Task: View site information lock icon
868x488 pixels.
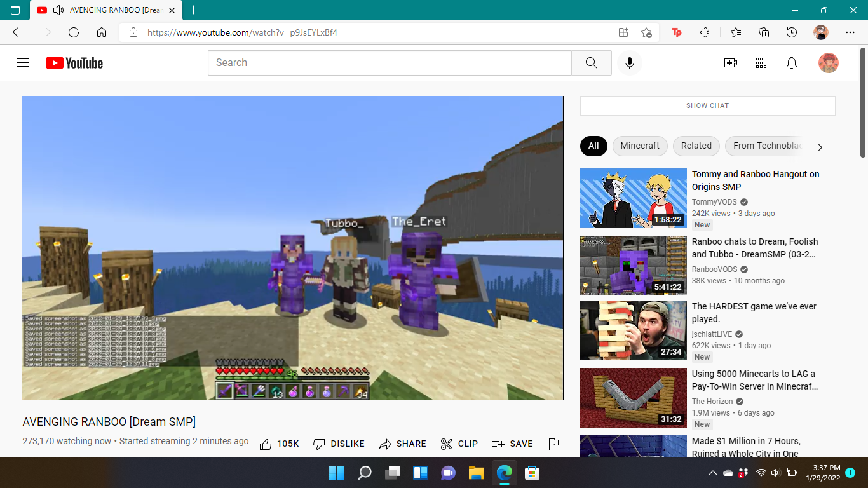Action: click(x=133, y=32)
